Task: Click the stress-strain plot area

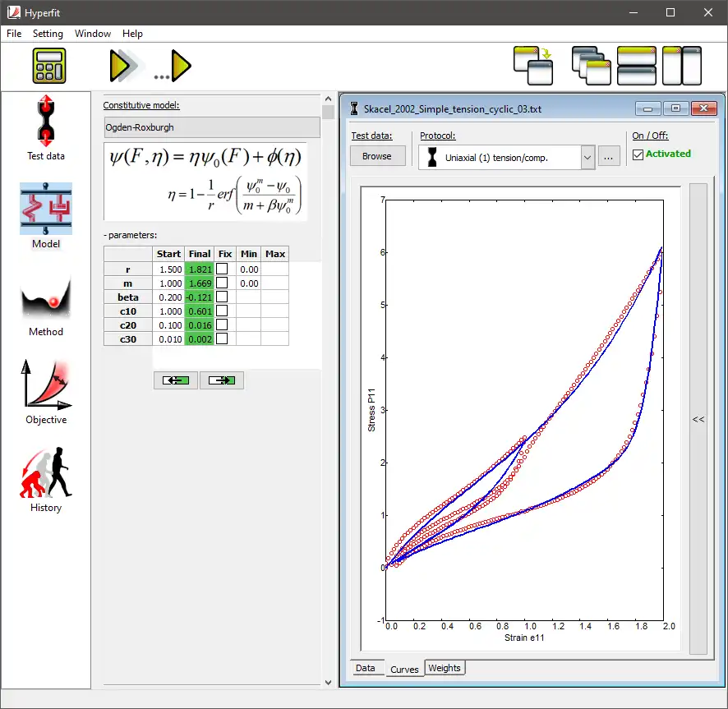Action: pyautogui.click(x=524, y=410)
